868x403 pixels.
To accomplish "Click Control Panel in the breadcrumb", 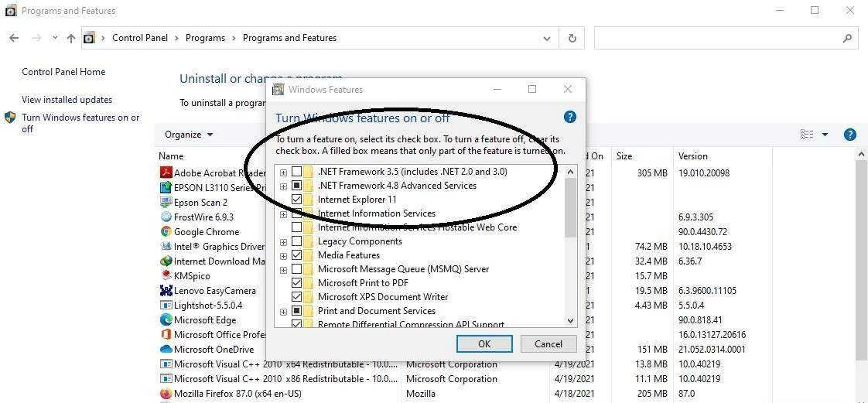I will coord(140,38).
